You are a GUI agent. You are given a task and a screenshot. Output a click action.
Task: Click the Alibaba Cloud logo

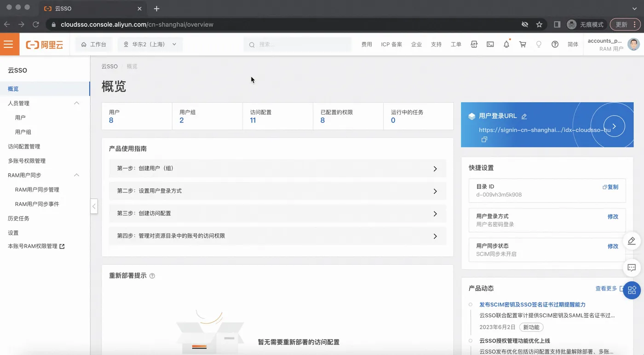45,45
